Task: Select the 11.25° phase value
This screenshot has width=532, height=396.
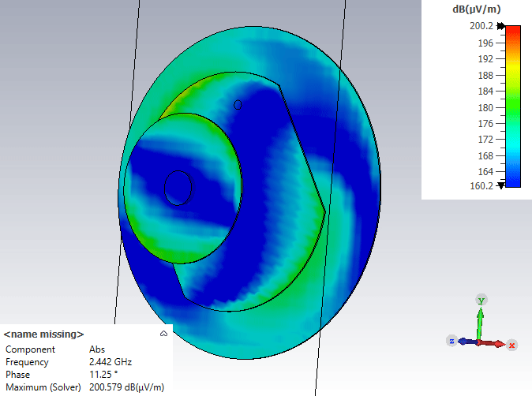Action: pyautogui.click(x=103, y=375)
